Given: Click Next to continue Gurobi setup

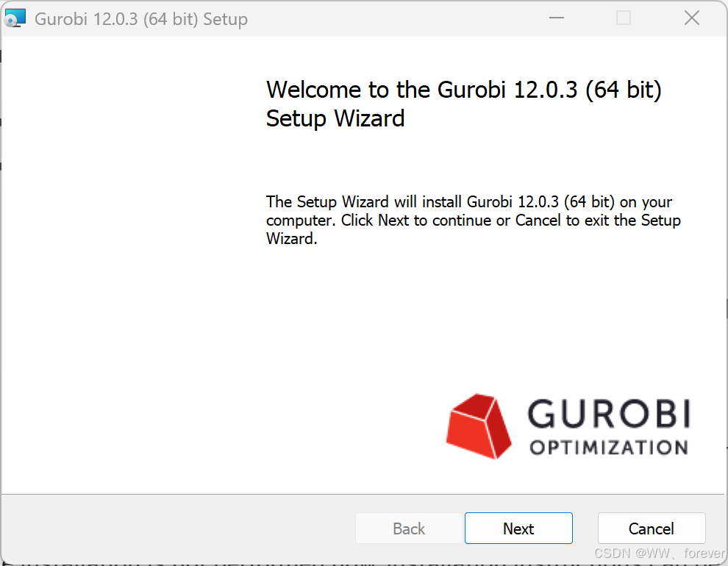Looking at the screenshot, I should (x=518, y=528).
